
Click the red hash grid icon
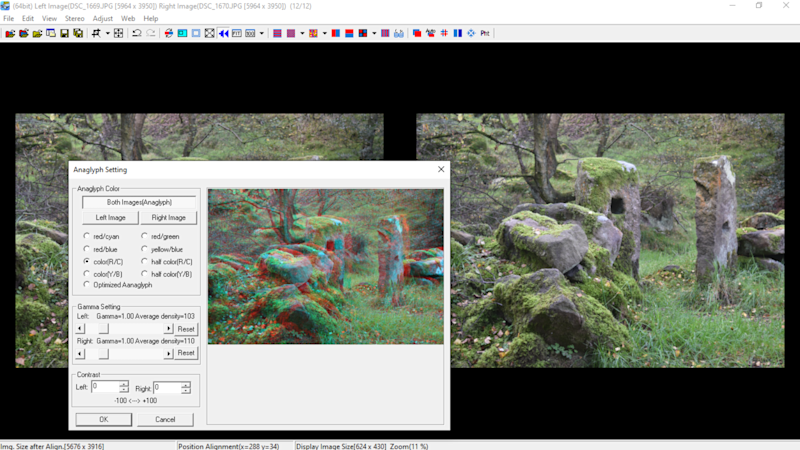coord(444,33)
